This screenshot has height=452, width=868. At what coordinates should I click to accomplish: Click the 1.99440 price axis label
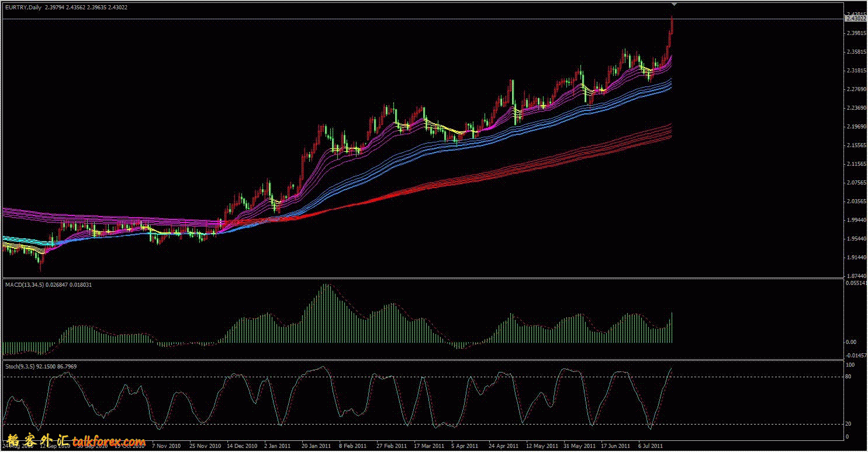click(x=856, y=220)
